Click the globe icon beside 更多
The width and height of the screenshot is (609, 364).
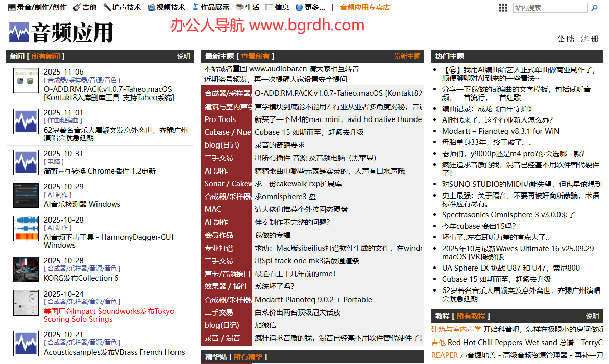(299, 7)
